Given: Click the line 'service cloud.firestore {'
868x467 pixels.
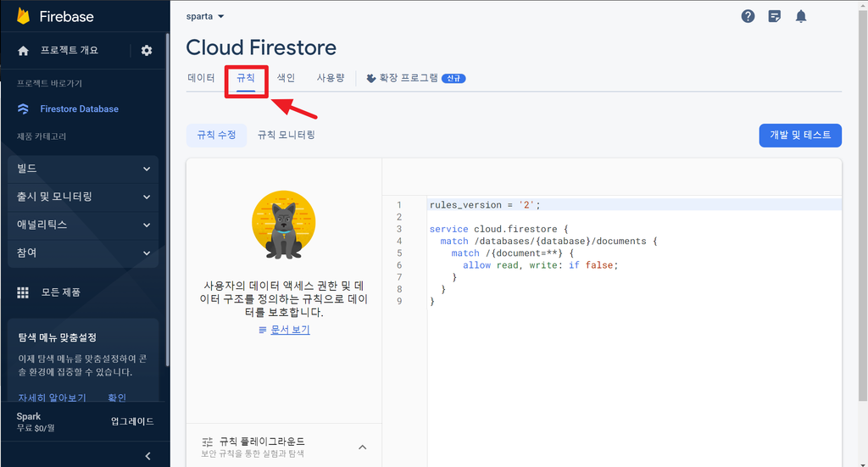Looking at the screenshot, I should coord(498,229).
